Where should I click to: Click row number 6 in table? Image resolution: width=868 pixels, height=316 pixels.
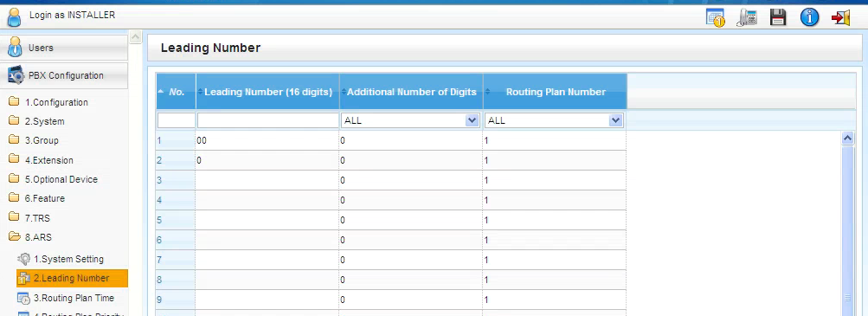(x=176, y=240)
